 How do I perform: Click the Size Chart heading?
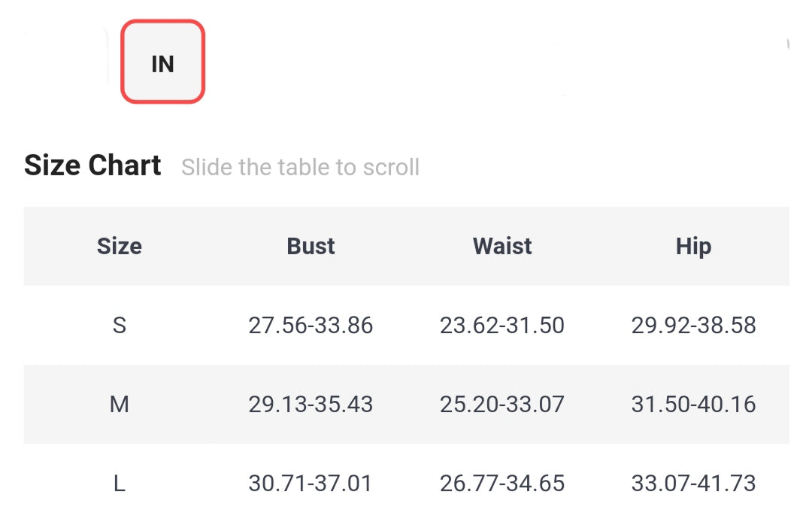pyautogui.click(x=92, y=165)
